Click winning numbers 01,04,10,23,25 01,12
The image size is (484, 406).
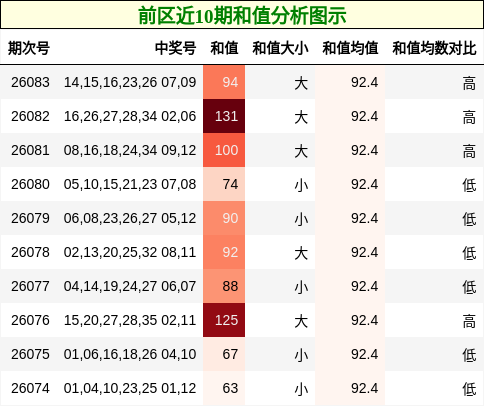coord(130,388)
